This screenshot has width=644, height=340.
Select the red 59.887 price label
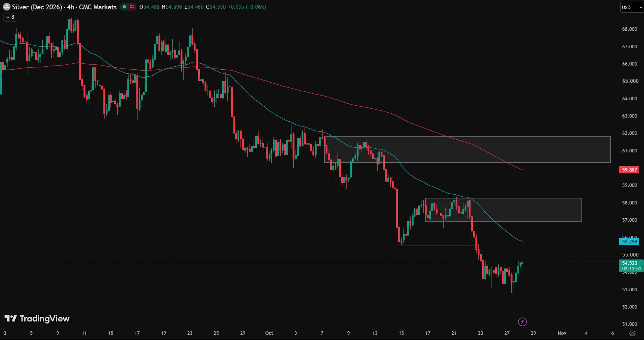629,170
